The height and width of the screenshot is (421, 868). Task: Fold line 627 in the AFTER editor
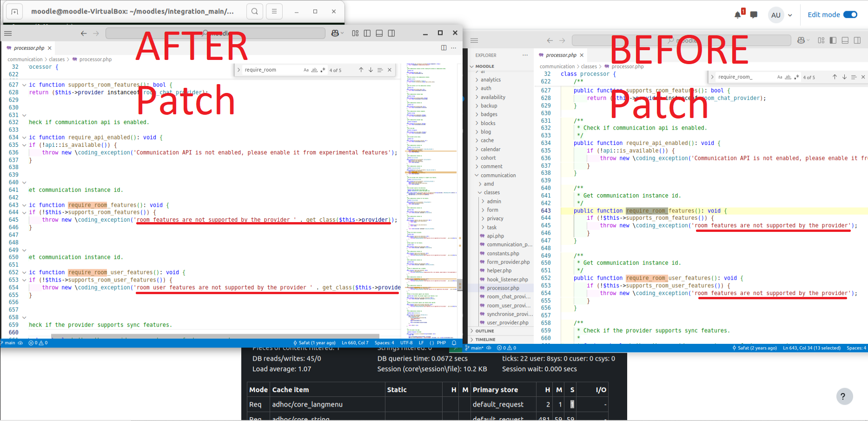(x=24, y=85)
